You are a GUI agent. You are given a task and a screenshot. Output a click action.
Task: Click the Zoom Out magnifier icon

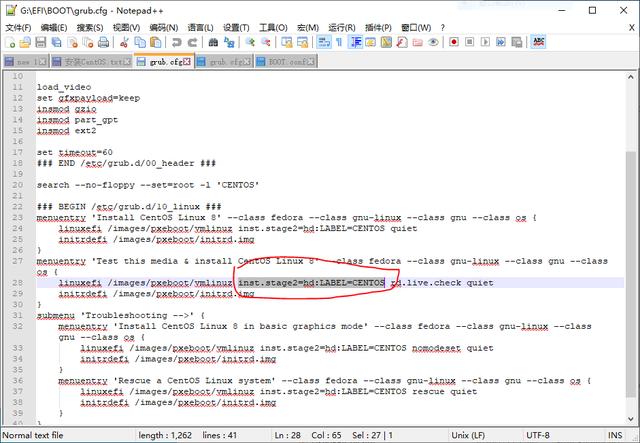pyautogui.click(x=265, y=42)
